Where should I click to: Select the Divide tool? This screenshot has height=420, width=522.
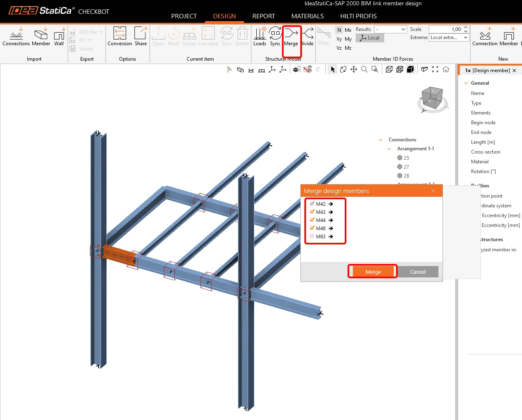308,37
